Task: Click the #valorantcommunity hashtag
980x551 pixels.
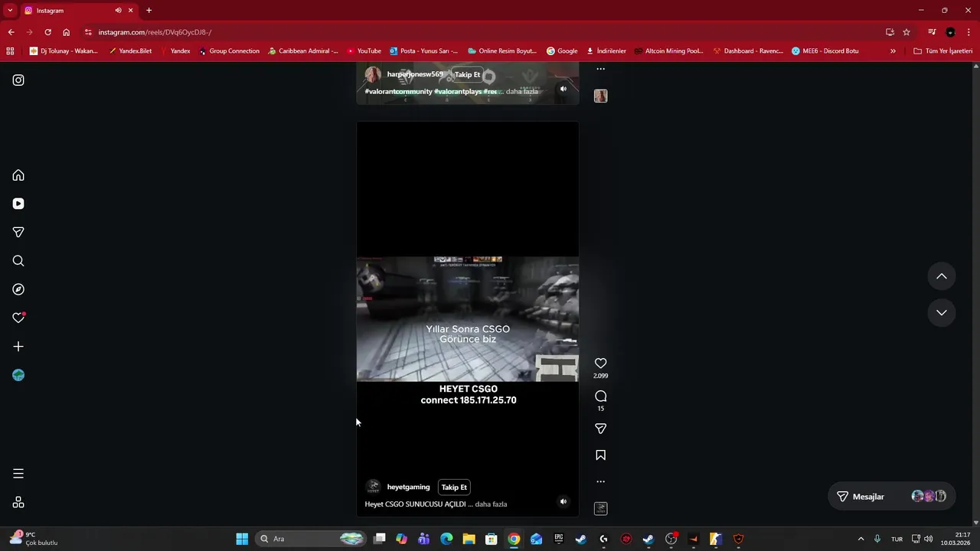Action: click(398, 92)
